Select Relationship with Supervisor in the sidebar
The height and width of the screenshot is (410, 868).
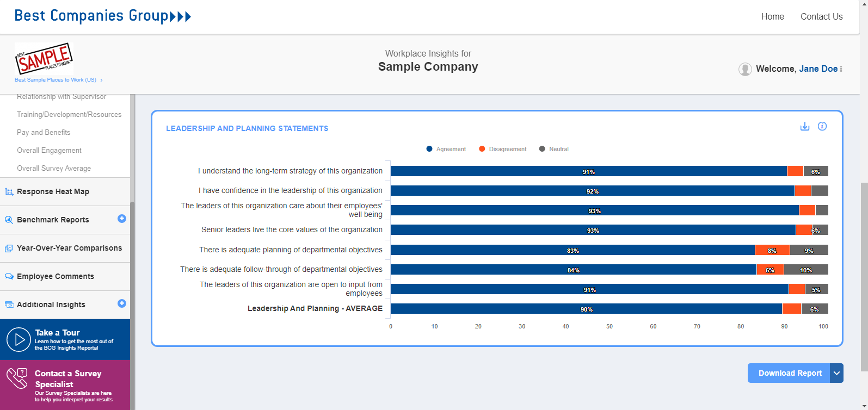[61, 97]
